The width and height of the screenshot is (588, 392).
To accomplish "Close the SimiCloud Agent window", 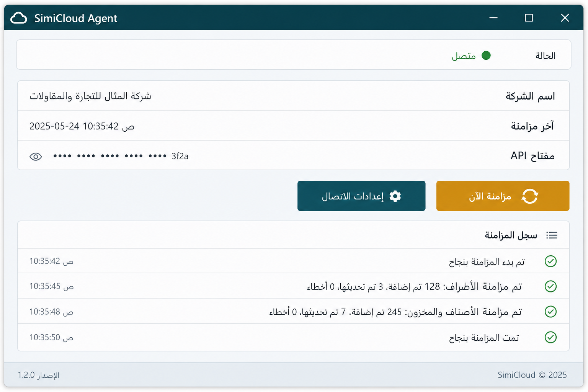I will tap(565, 18).
